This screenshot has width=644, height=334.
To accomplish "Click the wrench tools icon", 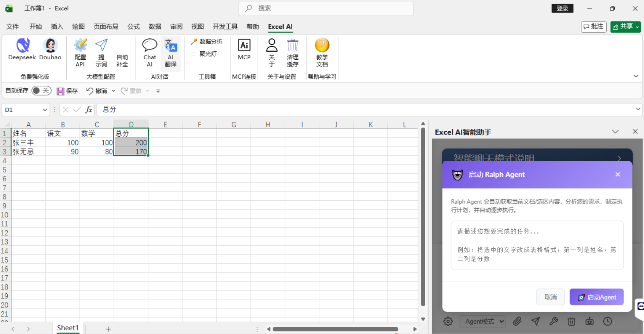I will point(553,321).
